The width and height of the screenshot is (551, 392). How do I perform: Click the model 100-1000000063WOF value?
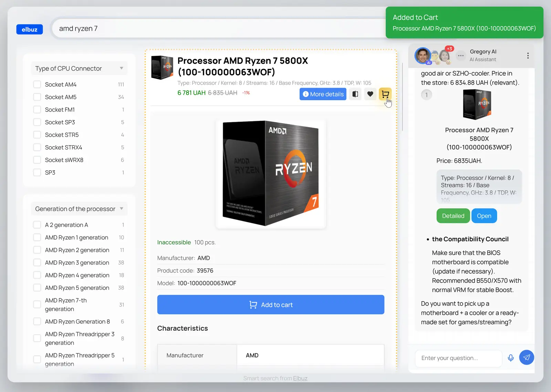point(207,283)
